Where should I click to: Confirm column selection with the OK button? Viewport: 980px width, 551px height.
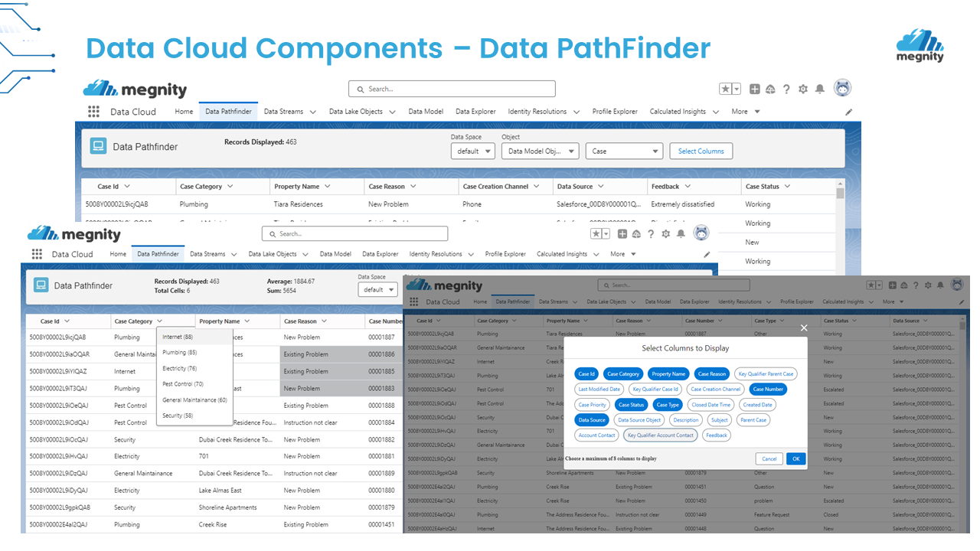click(x=795, y=458)
